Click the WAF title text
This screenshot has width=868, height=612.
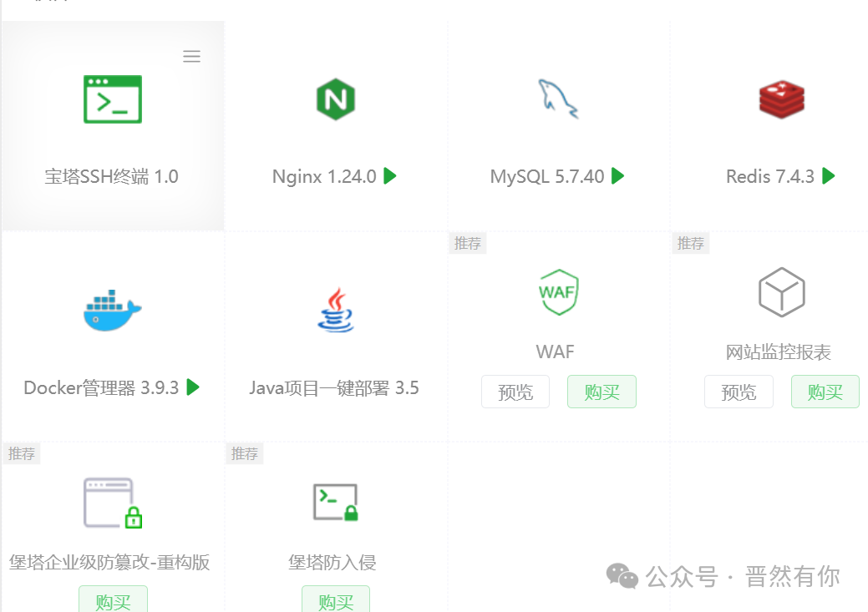coord(556,352)
